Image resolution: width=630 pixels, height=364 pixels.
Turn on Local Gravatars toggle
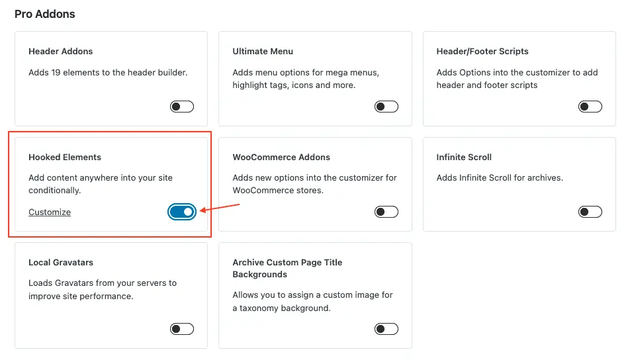tap(181, 329)
